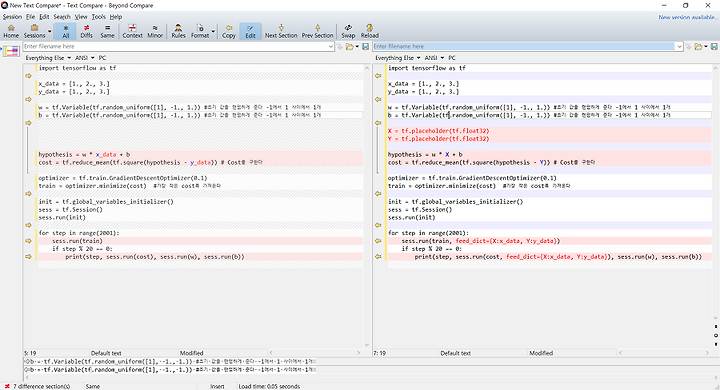Image resolution: width=720 pixels, height=390 pixels.
Task: Click 'Insert' mode in status bar
Action: [x=217, y=386]
